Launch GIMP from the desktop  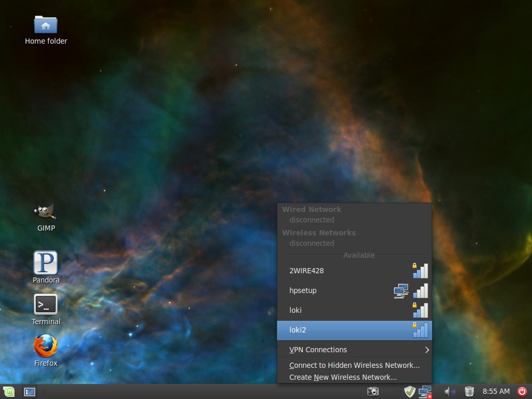tap(46, 212)
